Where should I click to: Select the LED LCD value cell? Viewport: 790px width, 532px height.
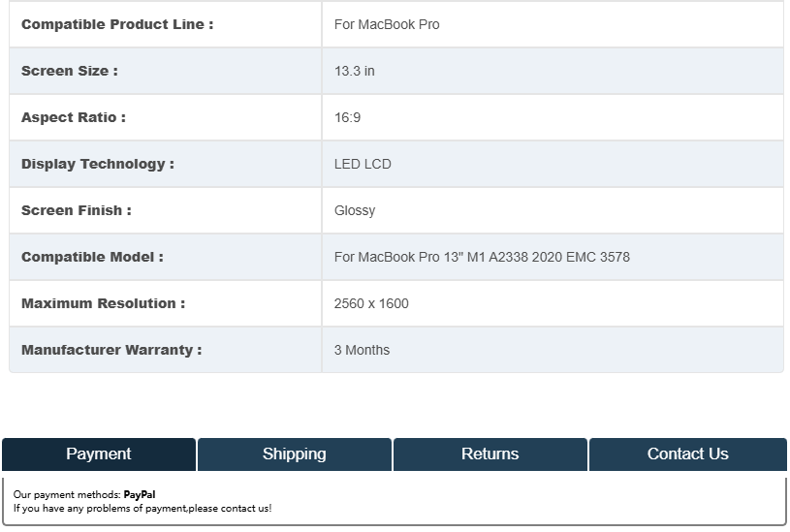tap(363, 164)
